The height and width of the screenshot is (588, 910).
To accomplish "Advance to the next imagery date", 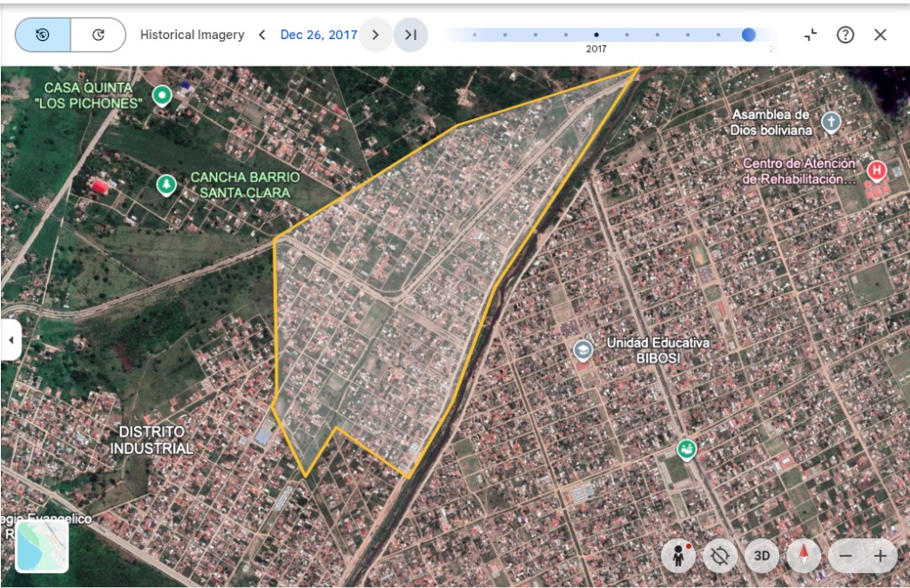I will (376, 35).
